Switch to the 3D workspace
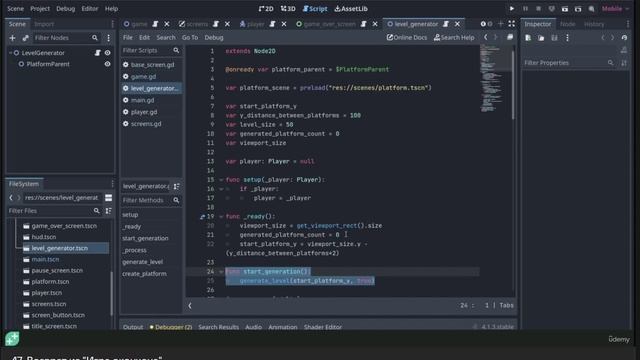 pyautogui.click(x=288, y=9)
